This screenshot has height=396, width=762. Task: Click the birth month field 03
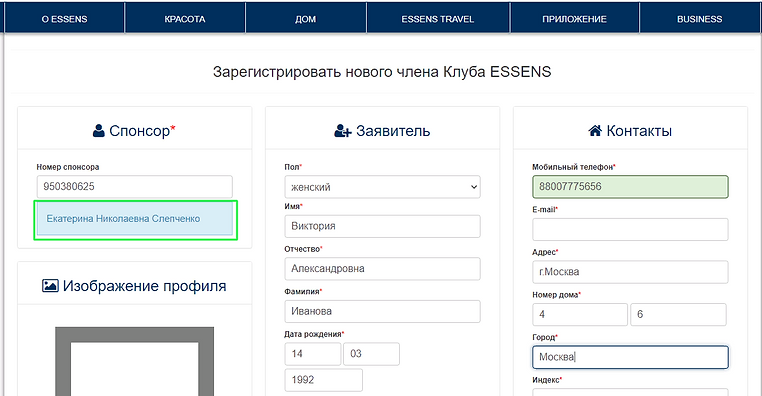click(x=371, y=354)
